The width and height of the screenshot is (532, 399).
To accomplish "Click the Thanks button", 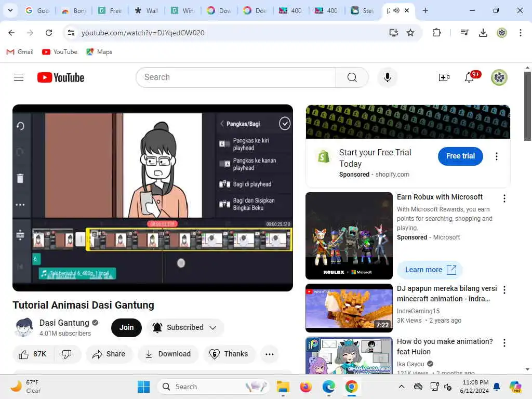I will pos(229,354).
